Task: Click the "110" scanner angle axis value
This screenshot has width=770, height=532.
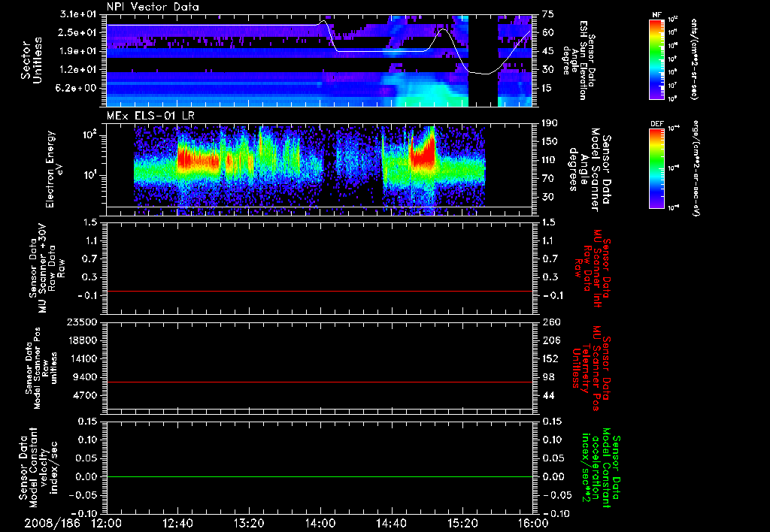Action: pyautogui.click(x=550, y=160)
